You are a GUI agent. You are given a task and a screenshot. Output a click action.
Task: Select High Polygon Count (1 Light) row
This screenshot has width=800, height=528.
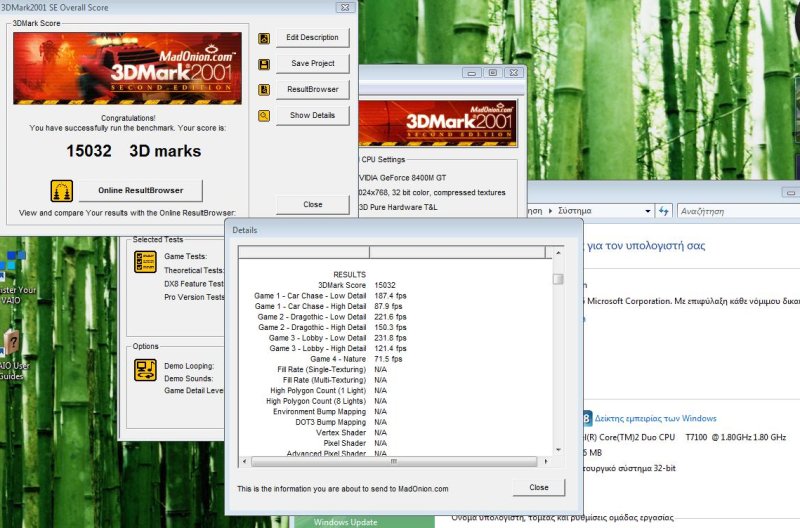click(x=328, y=391)
